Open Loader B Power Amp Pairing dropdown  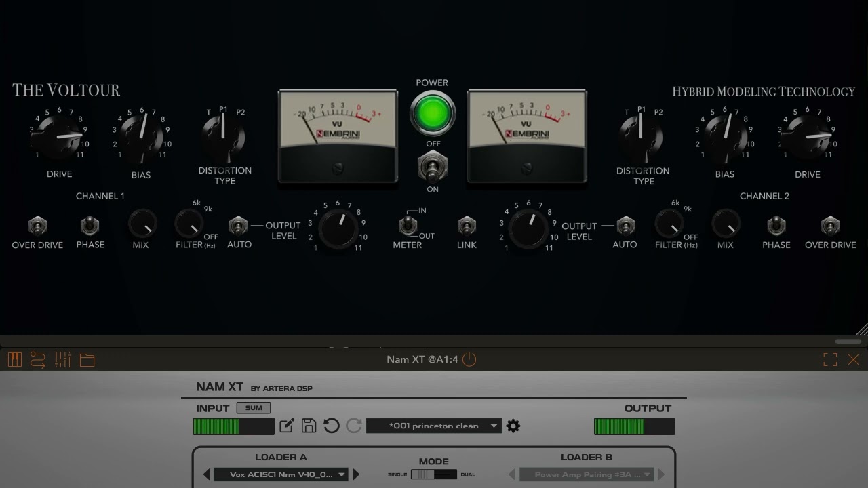point(587,474)
